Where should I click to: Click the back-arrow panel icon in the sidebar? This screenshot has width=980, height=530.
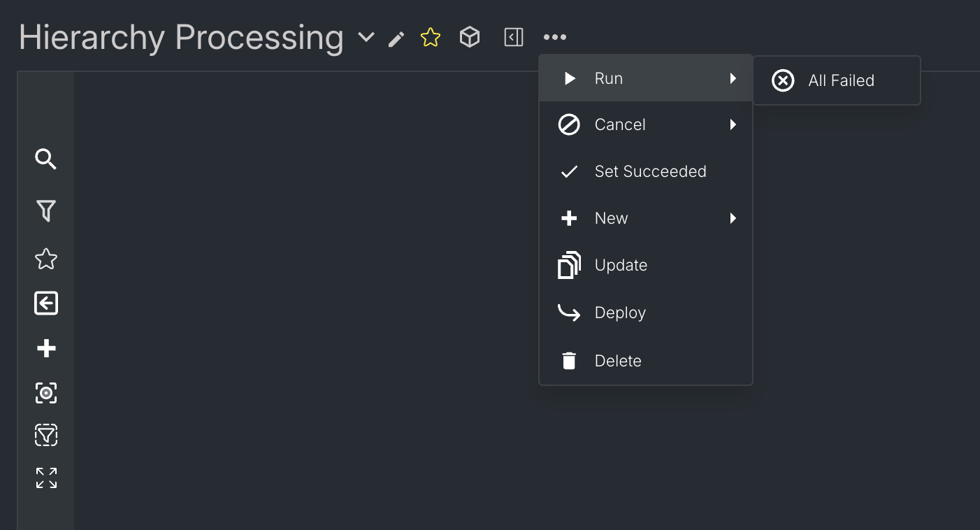[45, 303]
